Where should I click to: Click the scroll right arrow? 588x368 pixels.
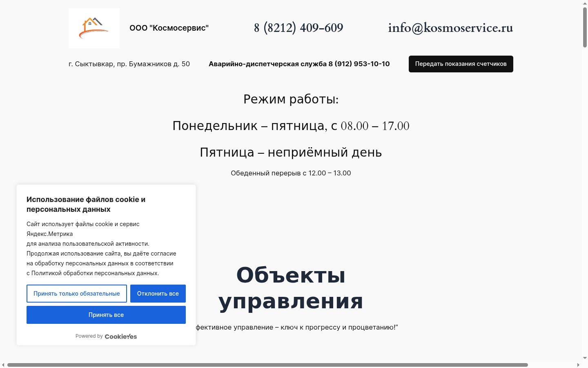pos(578,365)
